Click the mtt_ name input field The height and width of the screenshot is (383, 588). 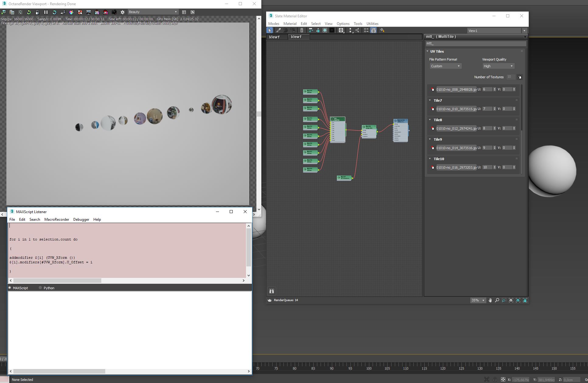point(475,44)
